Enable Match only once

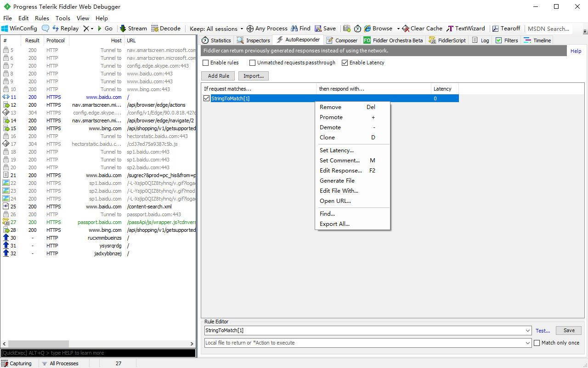pyautogui.click(x=537, y=343)
